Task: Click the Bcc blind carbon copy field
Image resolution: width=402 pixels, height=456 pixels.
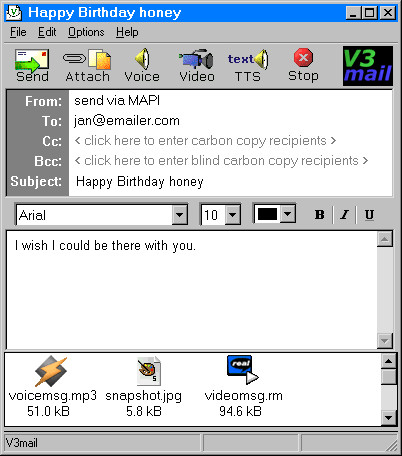Action: click(230, 160)
